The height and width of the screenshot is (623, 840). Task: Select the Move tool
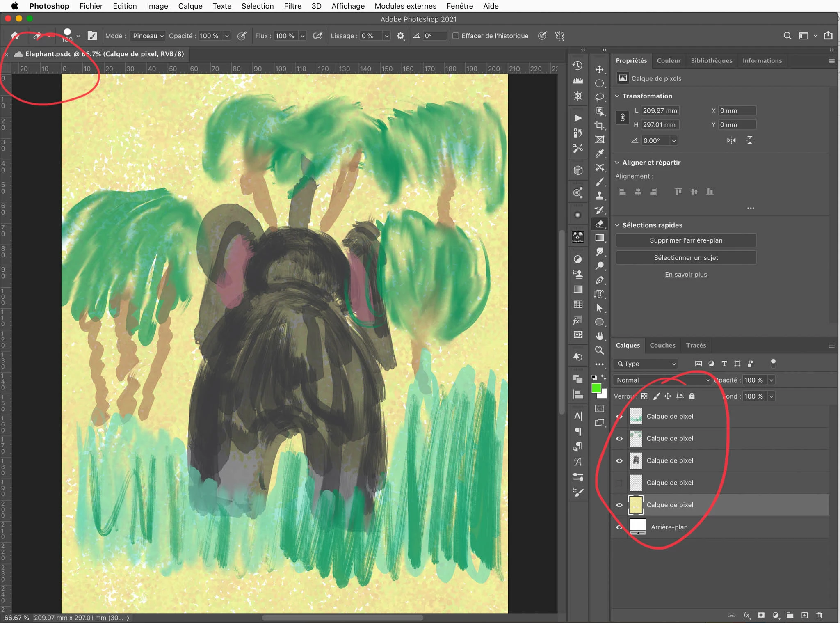[599, 69]
